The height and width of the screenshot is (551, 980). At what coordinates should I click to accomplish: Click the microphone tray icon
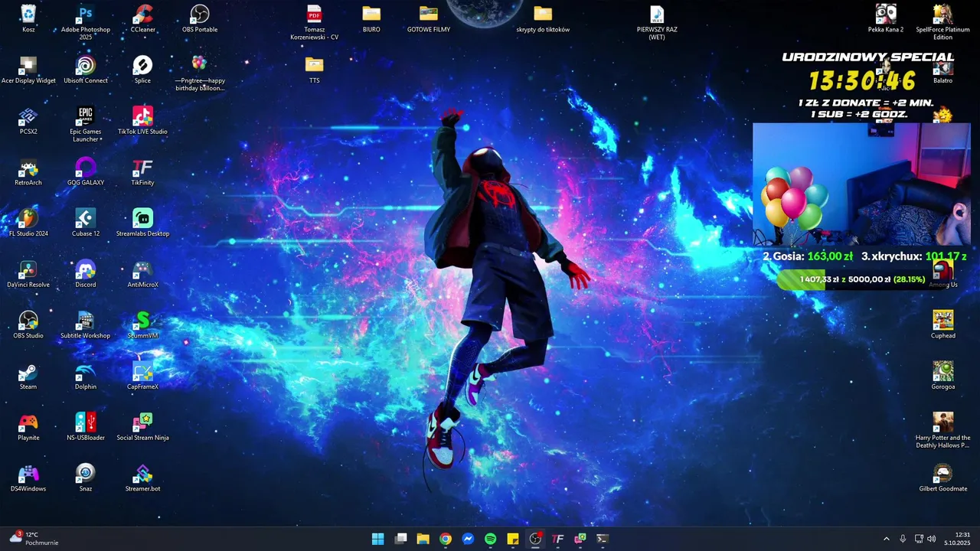click(x=903, y=539)
